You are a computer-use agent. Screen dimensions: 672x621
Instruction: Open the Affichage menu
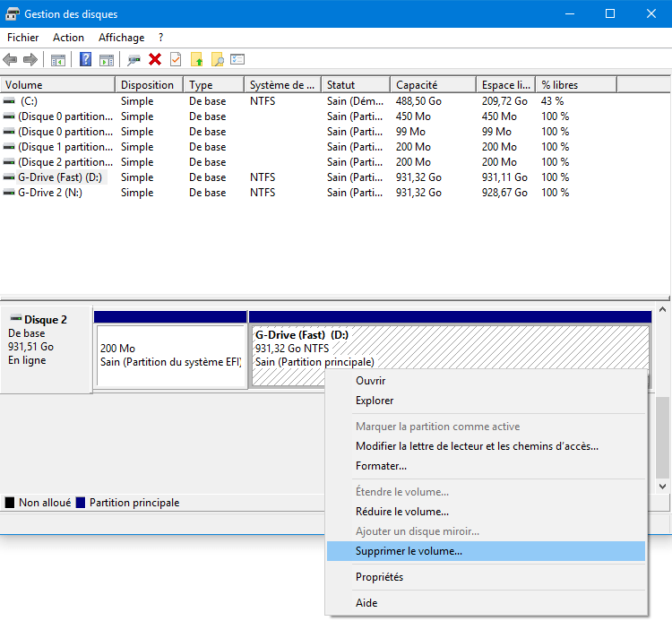tap(121, 38)
